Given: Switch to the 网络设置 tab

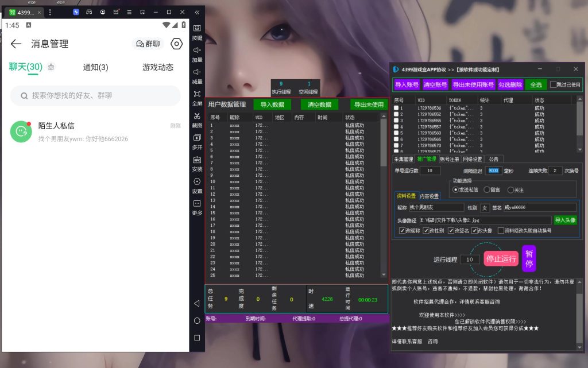Looking at the screenshot, I should [473, 159].
